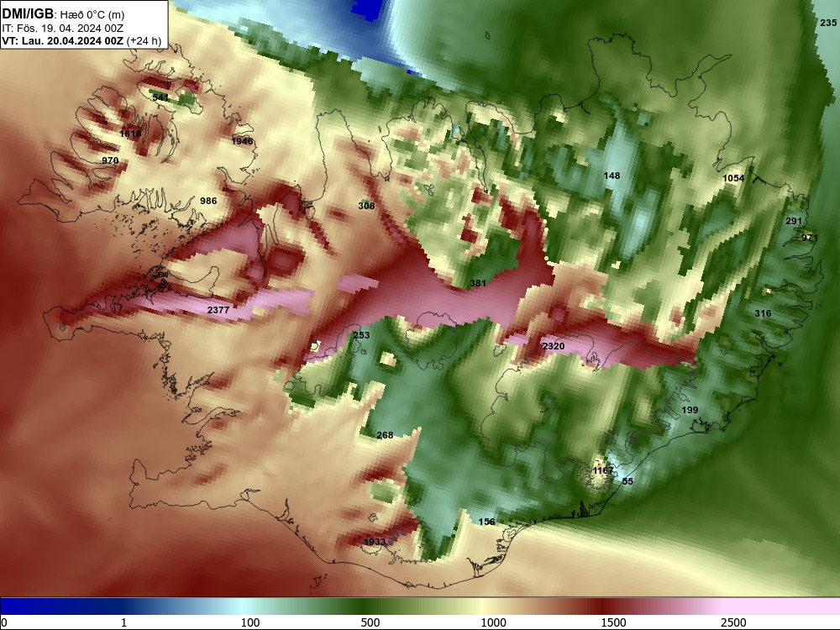Click the 268 value on the map
This screenshot has width=840, height=630.
coord(385,435)
